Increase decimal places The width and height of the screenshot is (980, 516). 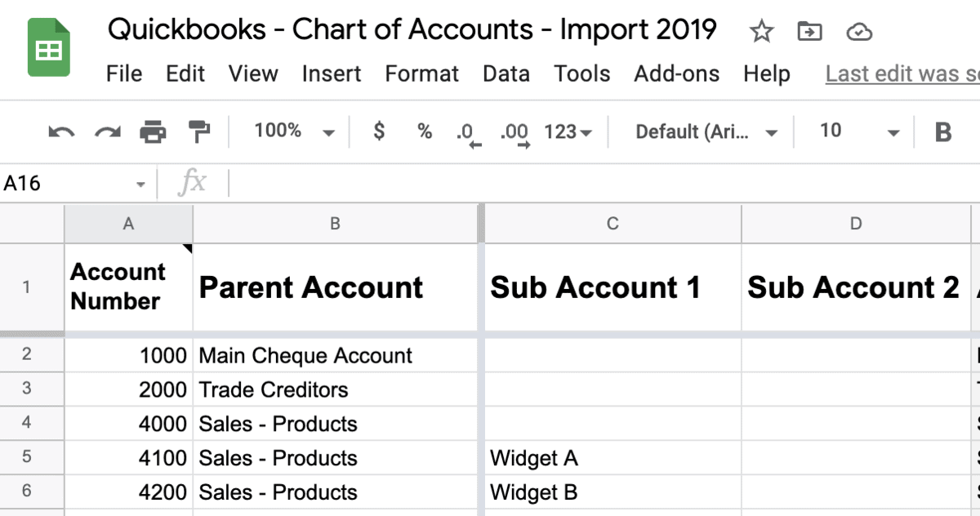(x=515, y=131)
